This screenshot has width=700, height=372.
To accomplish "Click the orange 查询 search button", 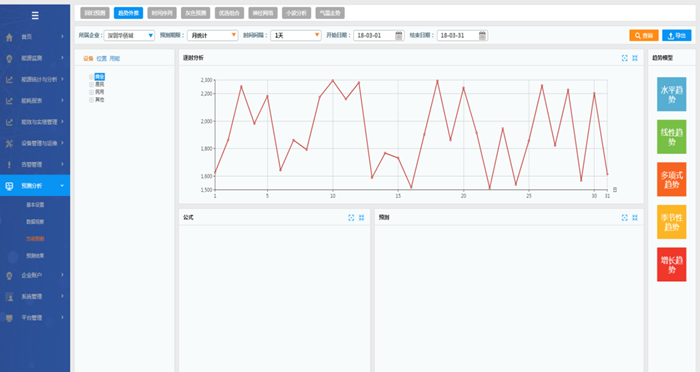I will coord(644,35).
